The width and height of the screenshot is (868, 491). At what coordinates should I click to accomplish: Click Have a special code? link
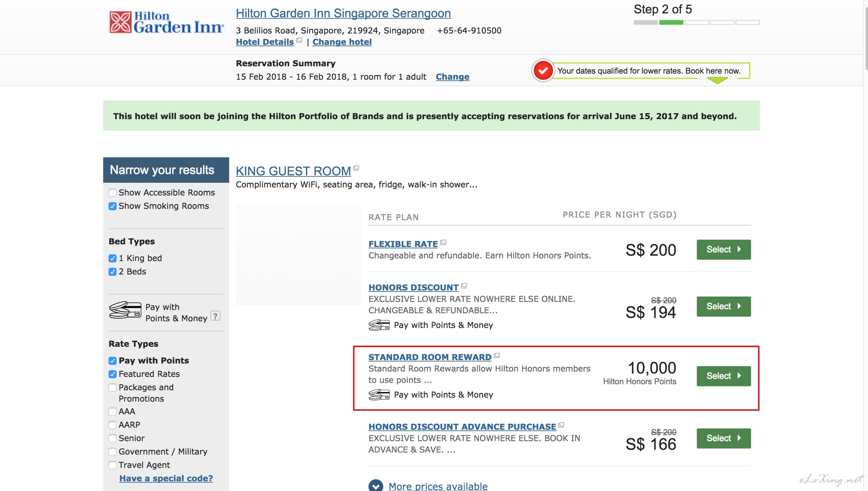pos(166,478)
